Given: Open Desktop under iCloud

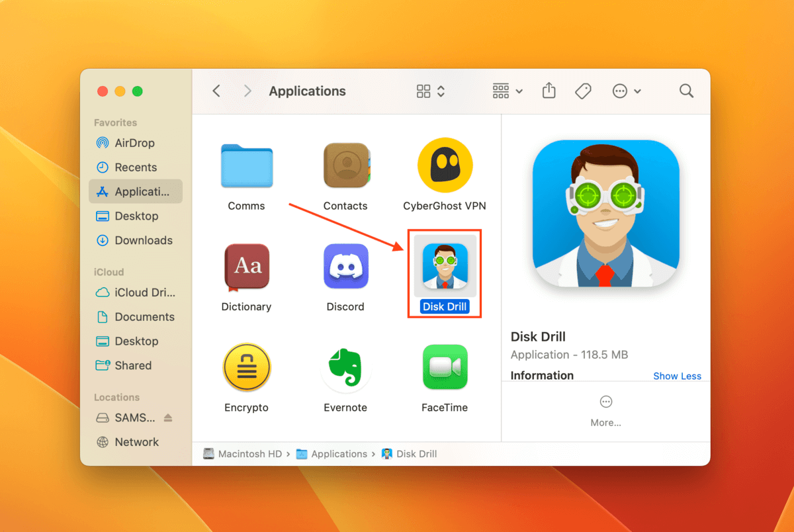Looking at the screenshot, I should pyautogui.click(x=135, y=341).
